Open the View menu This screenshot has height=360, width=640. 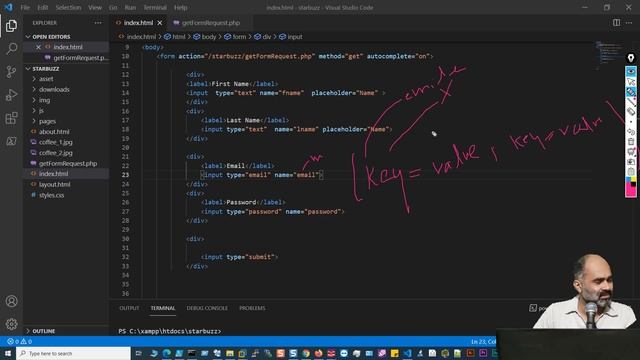click(x=95, y=7)
